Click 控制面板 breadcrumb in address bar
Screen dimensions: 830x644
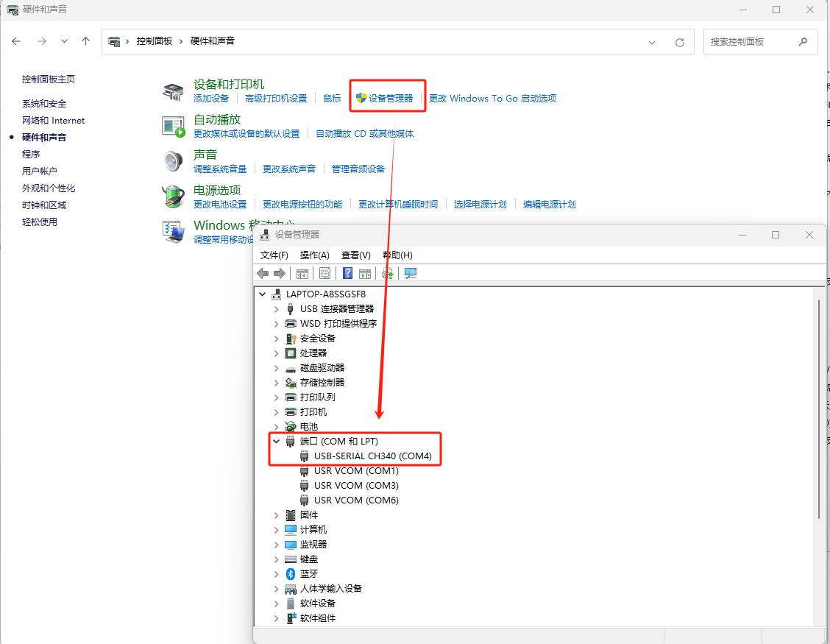[155, 41]
